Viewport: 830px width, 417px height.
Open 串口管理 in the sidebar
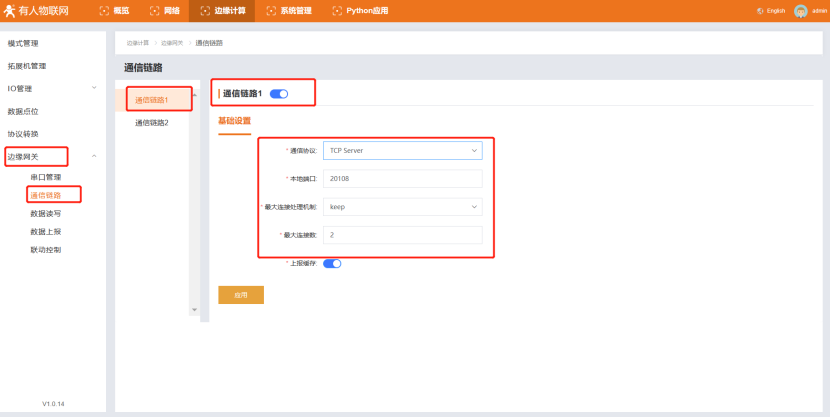coord(46,177)
